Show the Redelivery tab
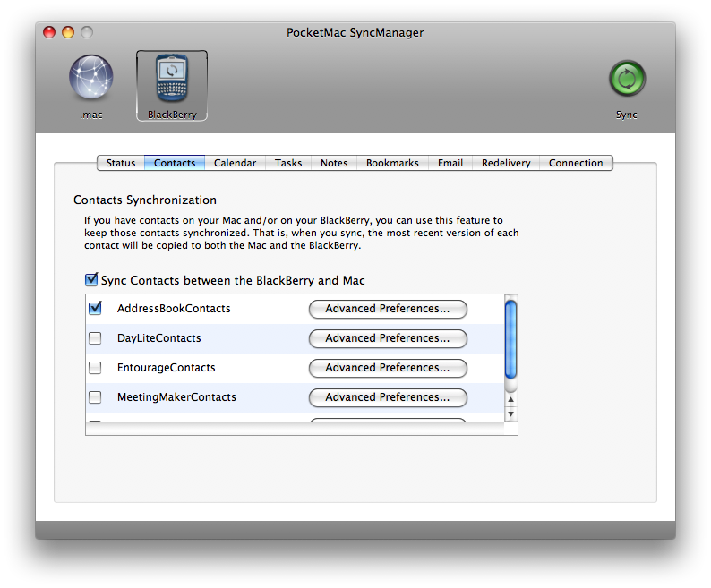The width and height of the screenshot is (711, 588). (x=506, y=163)
